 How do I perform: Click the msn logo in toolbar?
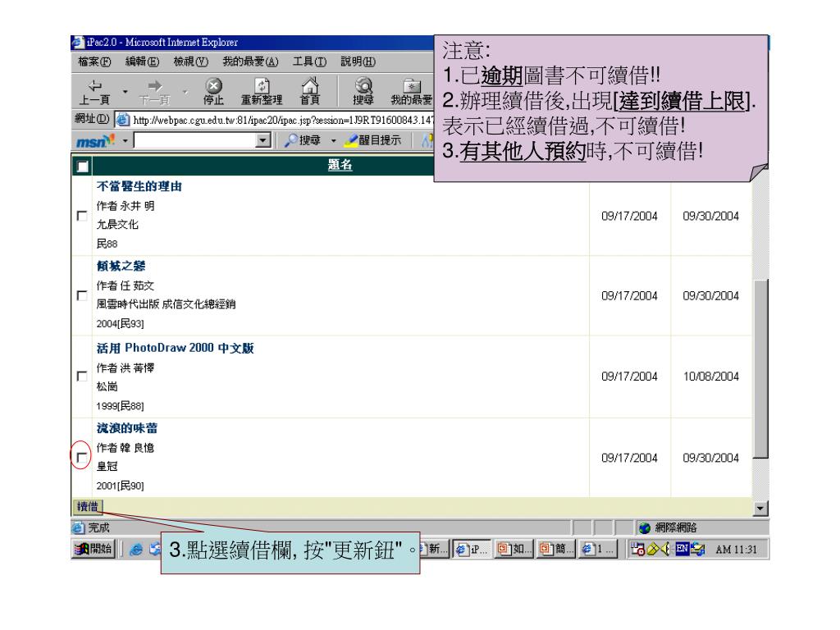[x=95, y=141]
